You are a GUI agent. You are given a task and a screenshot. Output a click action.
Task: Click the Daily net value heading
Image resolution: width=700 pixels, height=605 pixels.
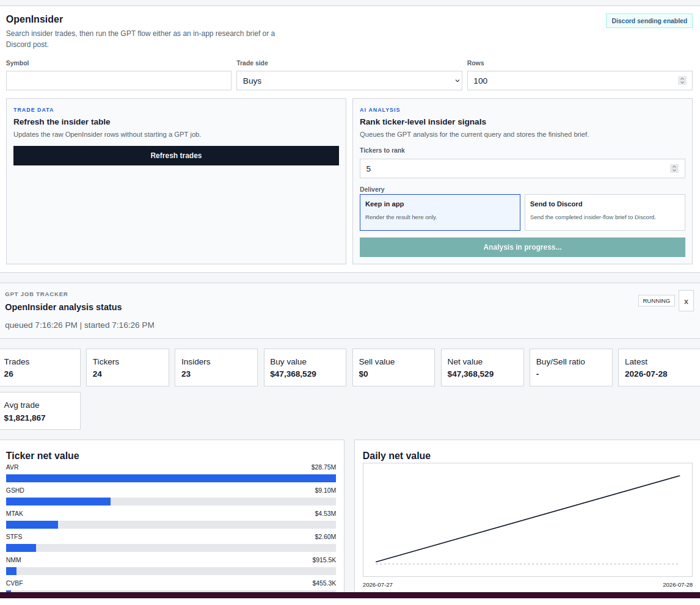[x=396, y=455]
